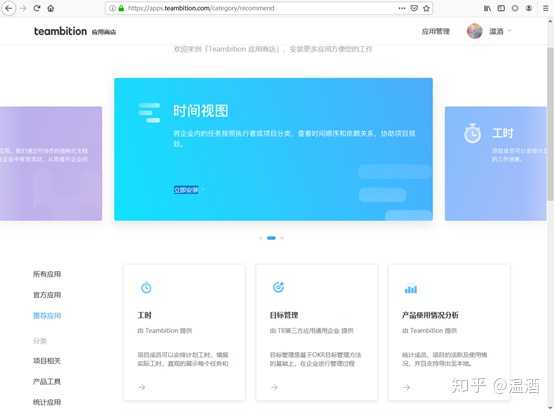Open the browser home page icon
This screenshot has width=554, height=409.
[51, 8]
